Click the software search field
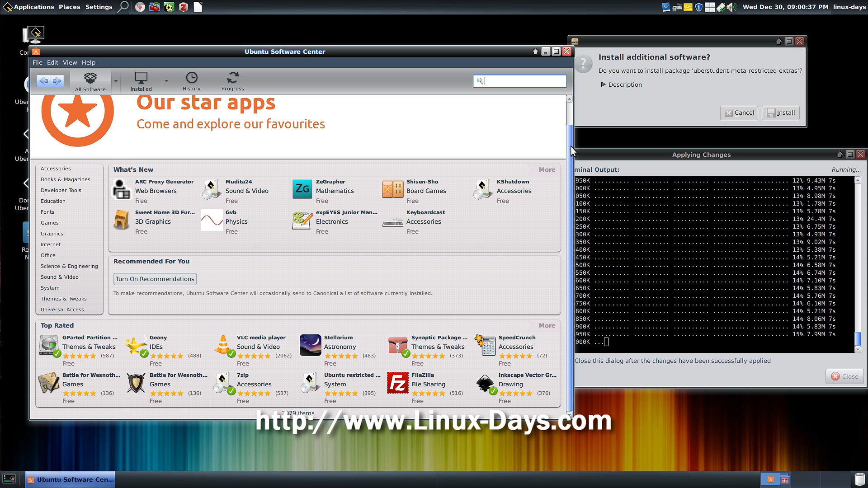Image resolution: width=868 pixels, height=488 pixels. click(x=519, y=81)
